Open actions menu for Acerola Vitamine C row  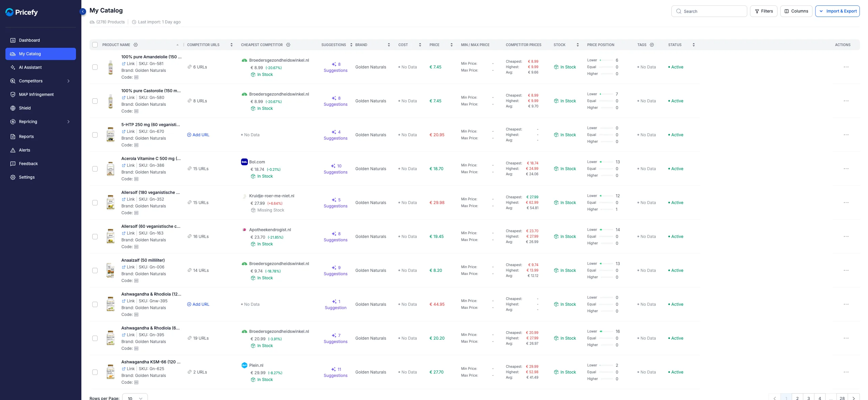[x=846, y=169]
